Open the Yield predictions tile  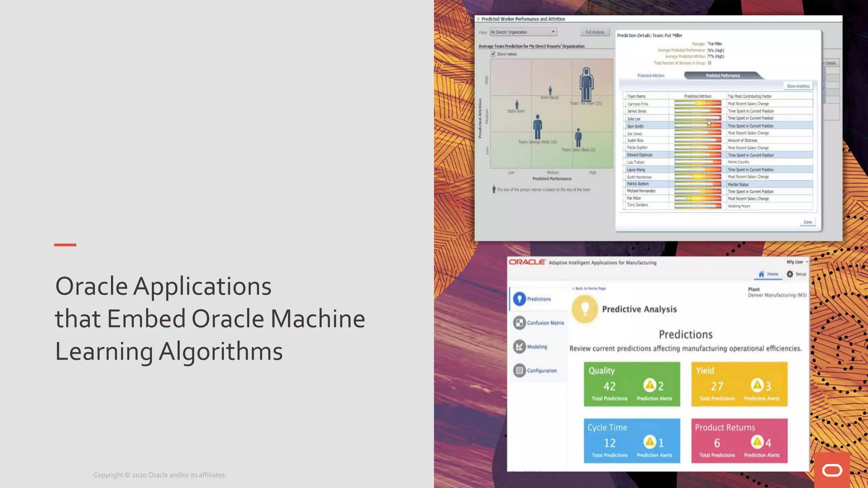(x=739, y=384)
